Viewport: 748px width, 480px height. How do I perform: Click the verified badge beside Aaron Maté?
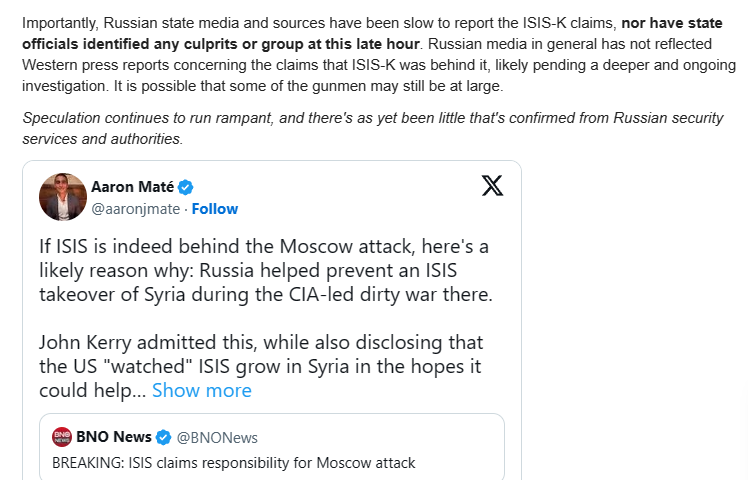[x=186, y=188]
